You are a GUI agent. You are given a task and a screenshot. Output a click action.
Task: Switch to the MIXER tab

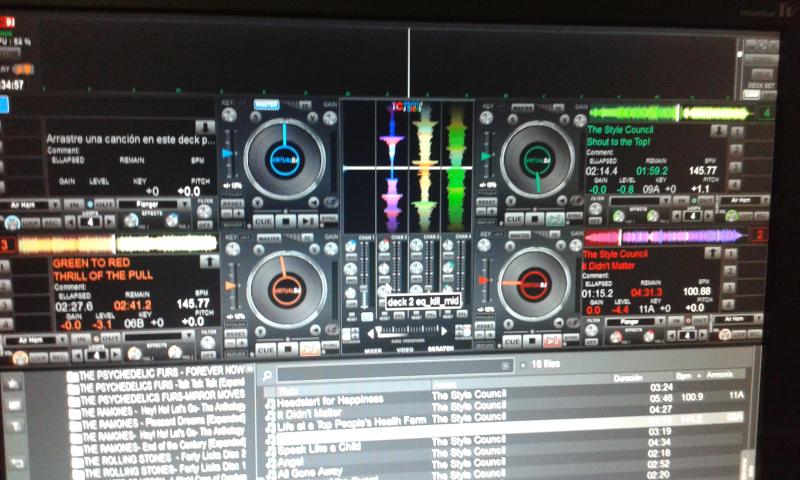point(373,351)
